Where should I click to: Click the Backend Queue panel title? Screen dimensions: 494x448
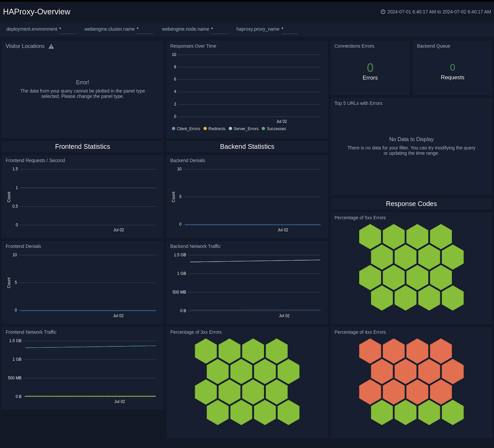(433, 46)
